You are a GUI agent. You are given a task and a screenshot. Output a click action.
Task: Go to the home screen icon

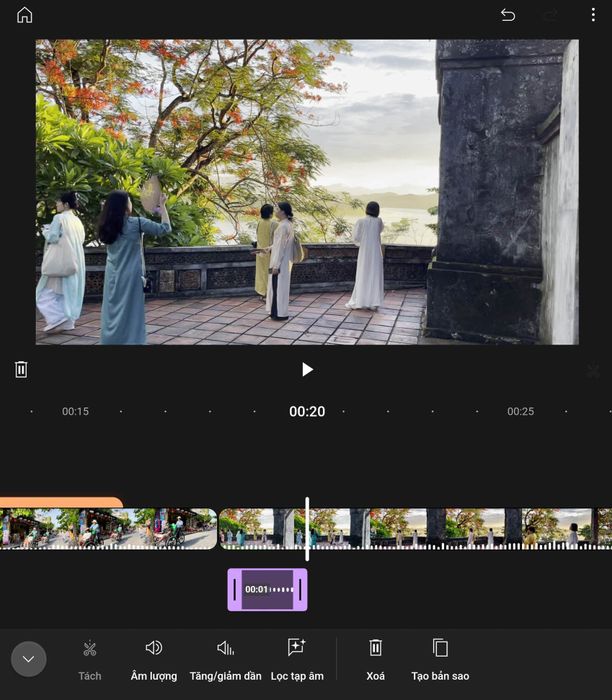(25, 15)
